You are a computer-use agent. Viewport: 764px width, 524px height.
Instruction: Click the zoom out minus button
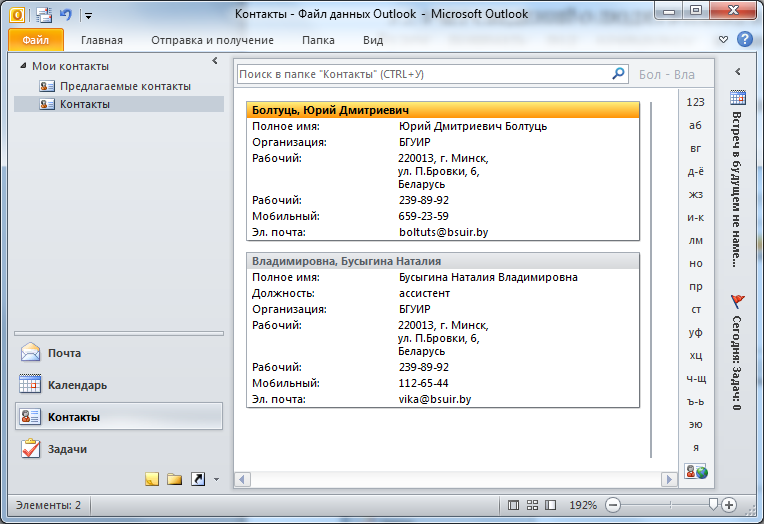(613, 505)
